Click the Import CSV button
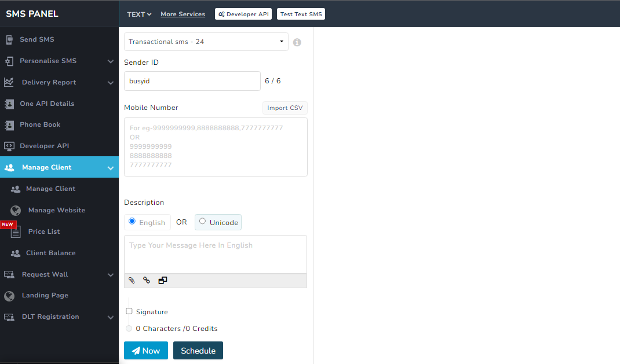This screenshot has width=620, height=364. click(x=285, y=108)
